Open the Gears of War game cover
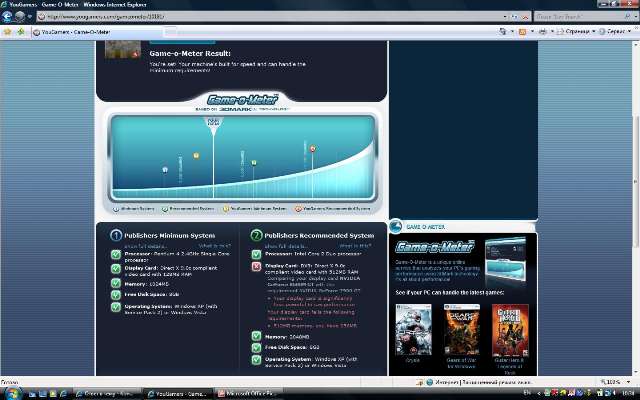This screenshot has height=400, width=640. click(x=462, y=330)
